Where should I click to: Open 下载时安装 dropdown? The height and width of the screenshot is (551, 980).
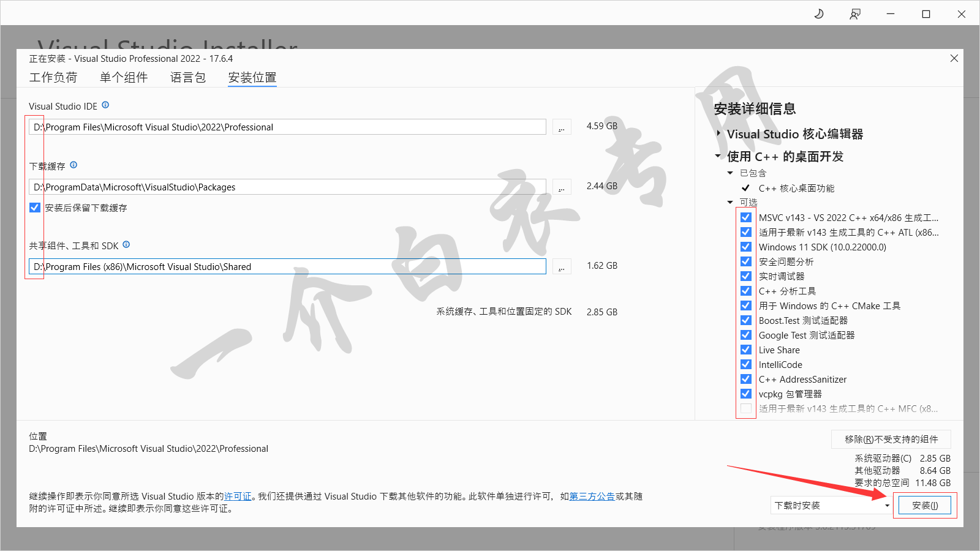coord(831,505)
